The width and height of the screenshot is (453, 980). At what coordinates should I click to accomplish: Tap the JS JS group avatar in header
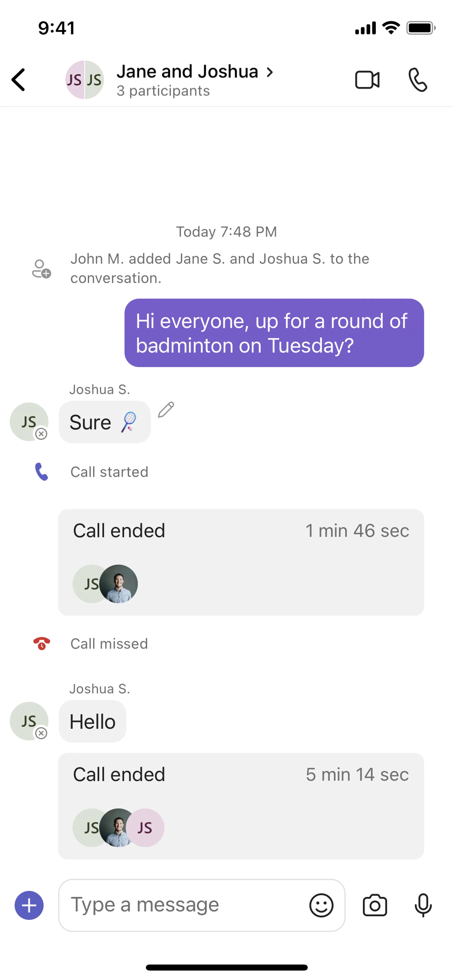pyautogui.click(x=84, y=80)
